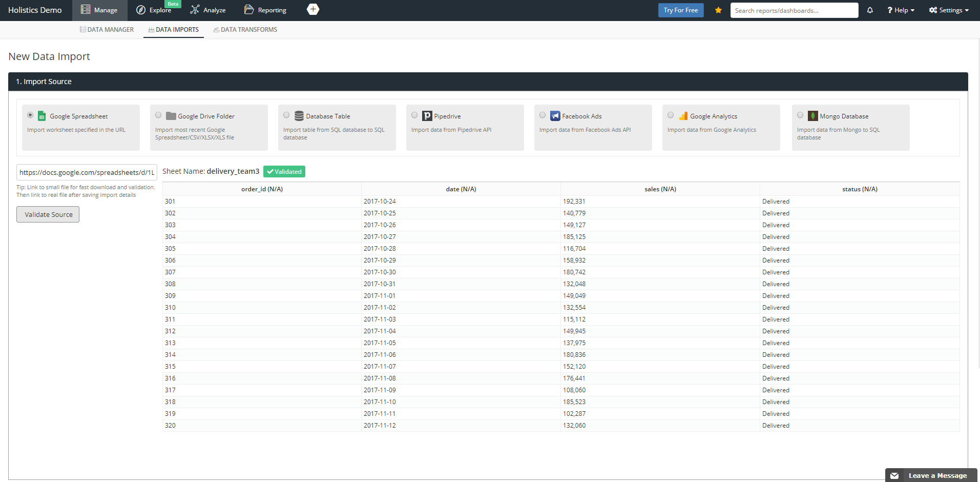Click the Pipedrive logo icon
Image resolution: width=980 pixels, height=482 pixels.
click(427, 116)
